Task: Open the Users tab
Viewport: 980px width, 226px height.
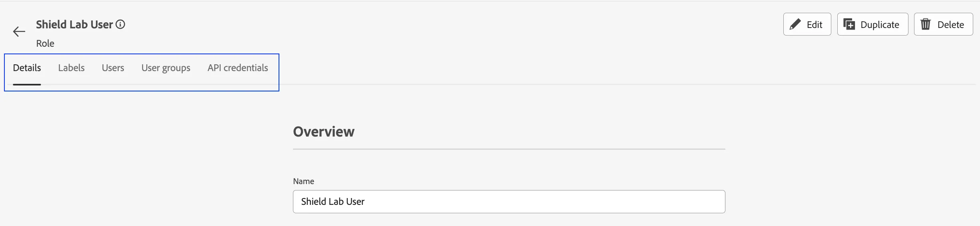Action: [113, 68]
